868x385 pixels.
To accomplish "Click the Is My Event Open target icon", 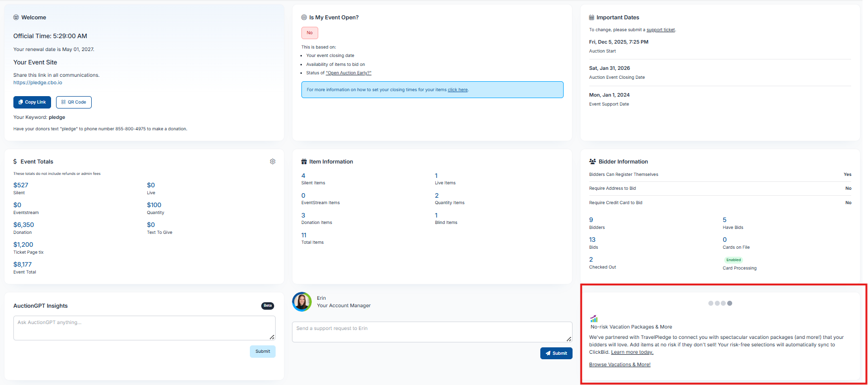I will [x=304, y=17].
